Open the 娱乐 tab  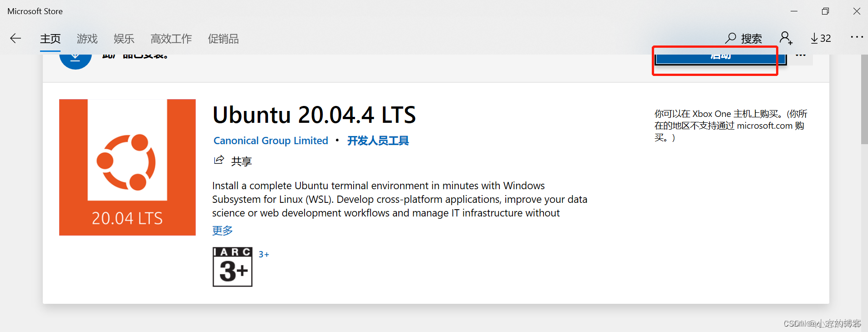124,39
